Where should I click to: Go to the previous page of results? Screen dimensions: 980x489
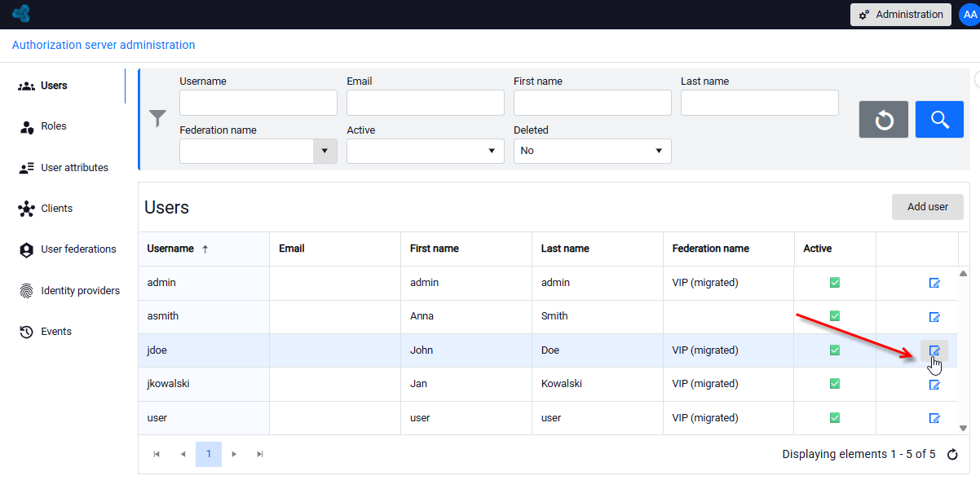coord(183,454)
